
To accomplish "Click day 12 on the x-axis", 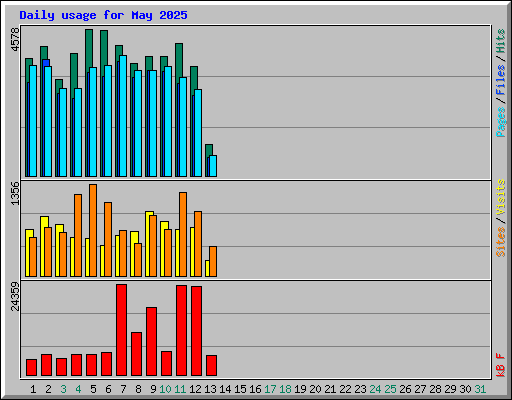I will 195,389.
